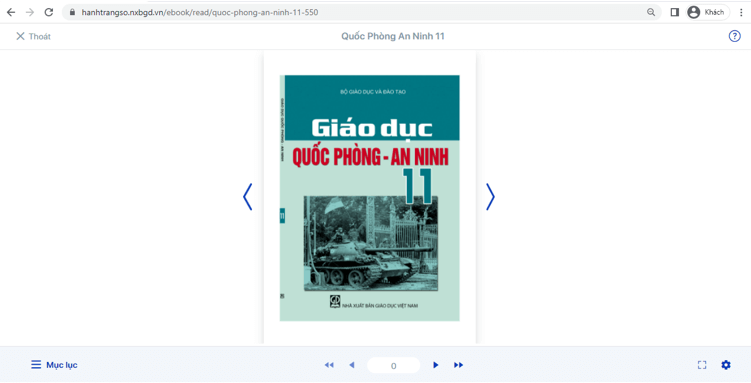Jump to last page with double-right arrows

tap(458, 365)
